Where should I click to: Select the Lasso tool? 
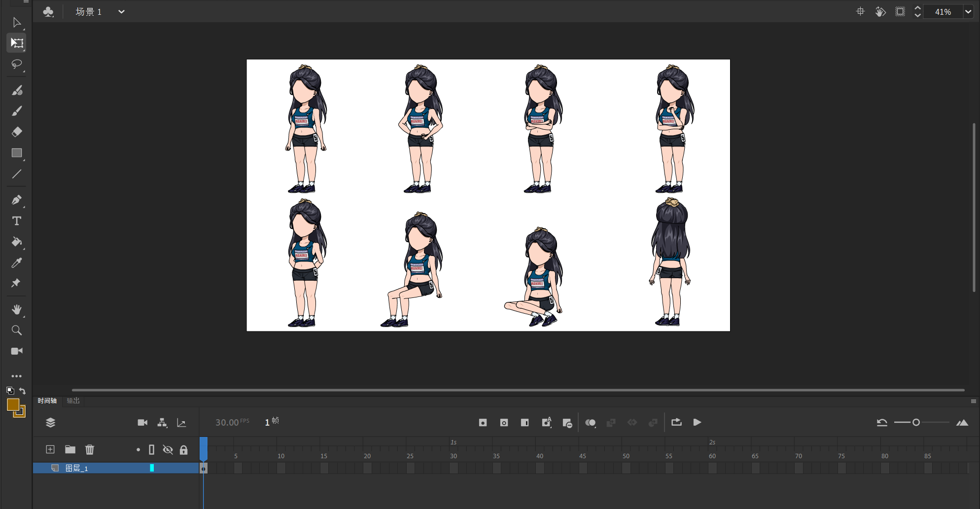(x=17, y=65)
